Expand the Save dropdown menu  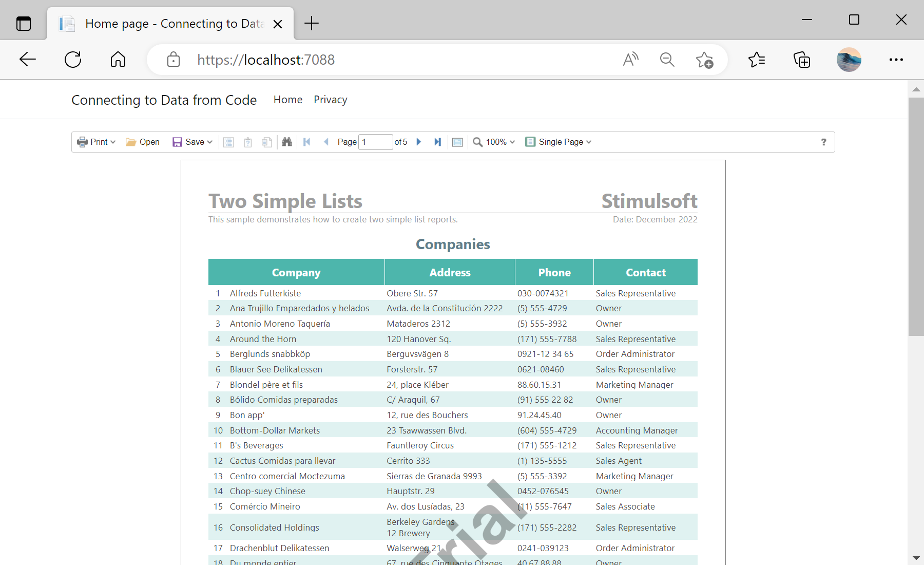pyautogui.click(x=192, y=142)
